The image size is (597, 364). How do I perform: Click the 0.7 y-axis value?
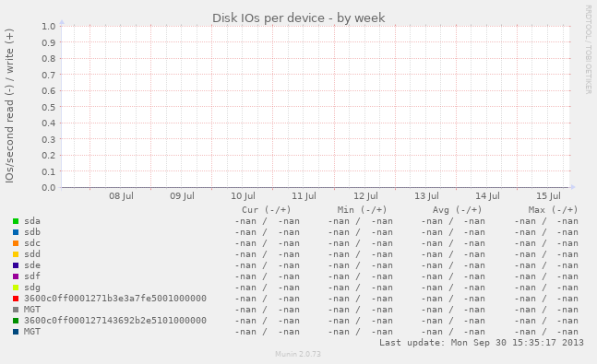[49, 75]
